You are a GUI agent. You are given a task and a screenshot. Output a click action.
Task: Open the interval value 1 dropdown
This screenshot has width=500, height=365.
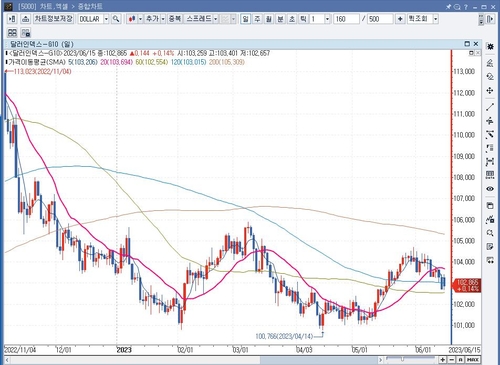point(327,19)
